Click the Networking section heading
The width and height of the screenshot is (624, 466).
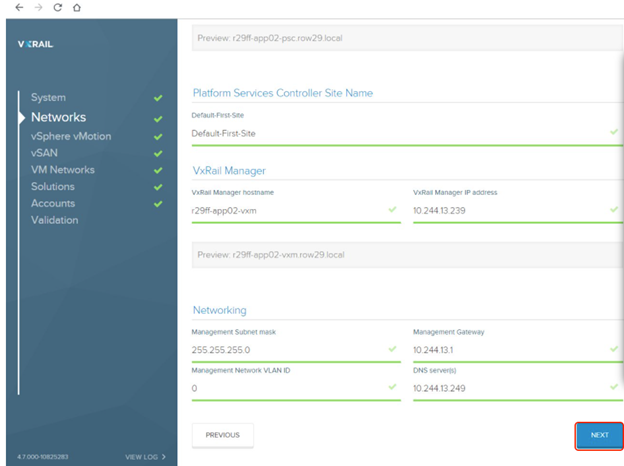[220, 310]
